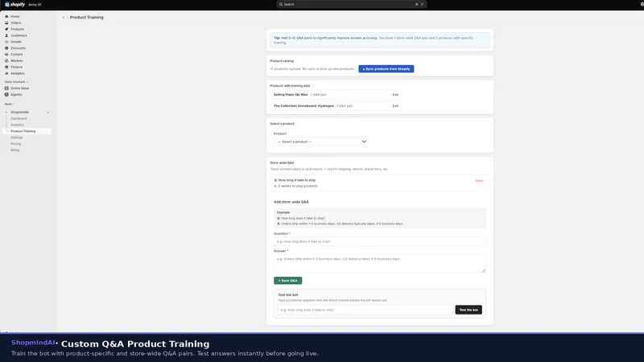
Task: Go to ShopmindAI Dashboard page
Action: (x=19, y=118)
